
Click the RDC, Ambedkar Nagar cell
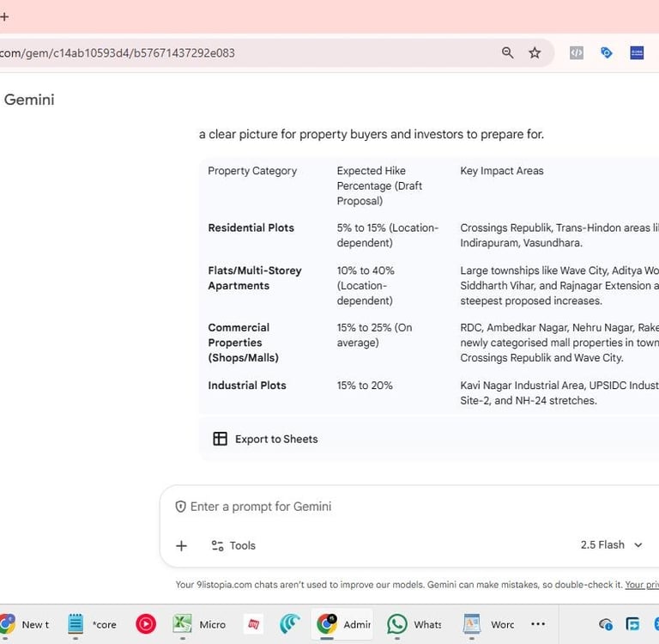tap(559, 343)
